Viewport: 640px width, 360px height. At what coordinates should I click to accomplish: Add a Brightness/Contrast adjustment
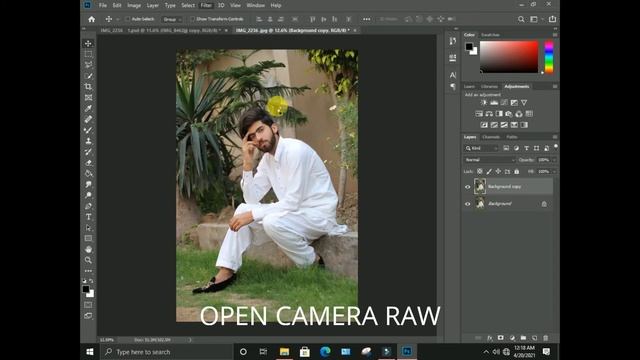pos(484,103)
